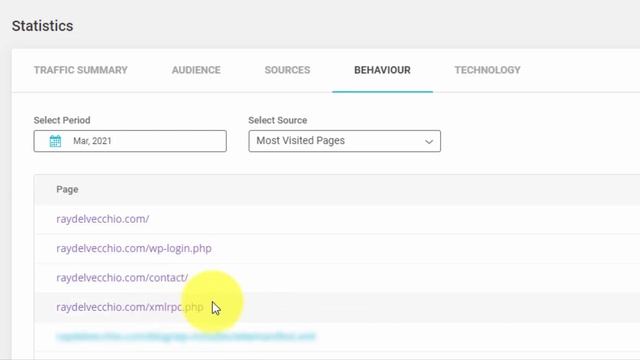This screenshot has width=640, height=360.
Task: Click the Select Period date field
Action: [x=130, y=141]
